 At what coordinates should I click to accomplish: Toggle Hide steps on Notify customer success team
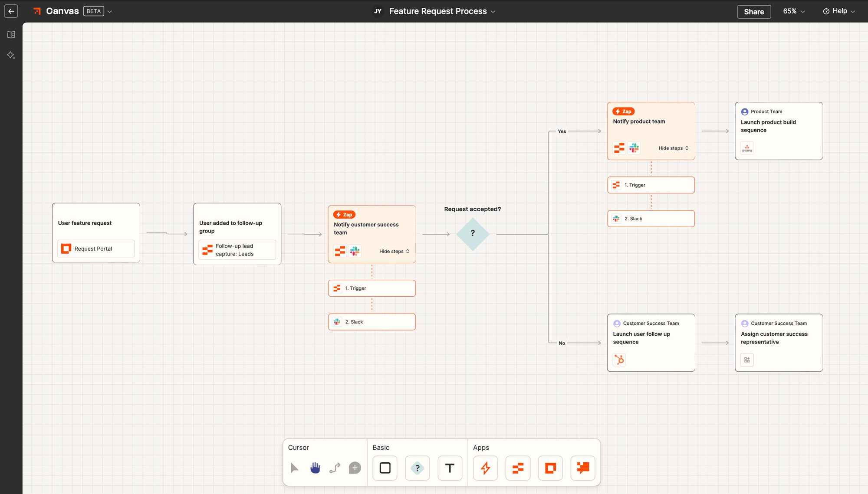[394, 252]
